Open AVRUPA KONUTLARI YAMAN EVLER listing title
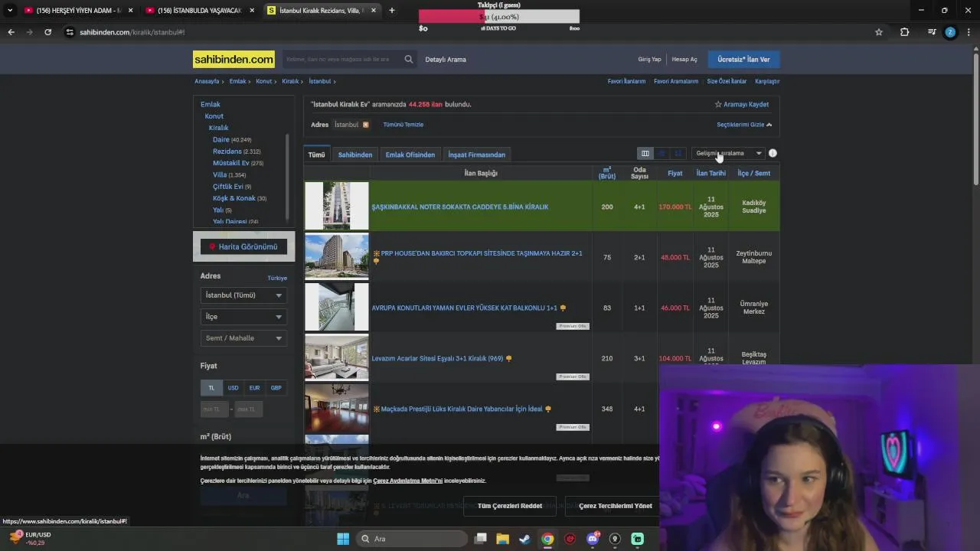Image resolution: width=980 pixels, height=551 pixels. 464,308
